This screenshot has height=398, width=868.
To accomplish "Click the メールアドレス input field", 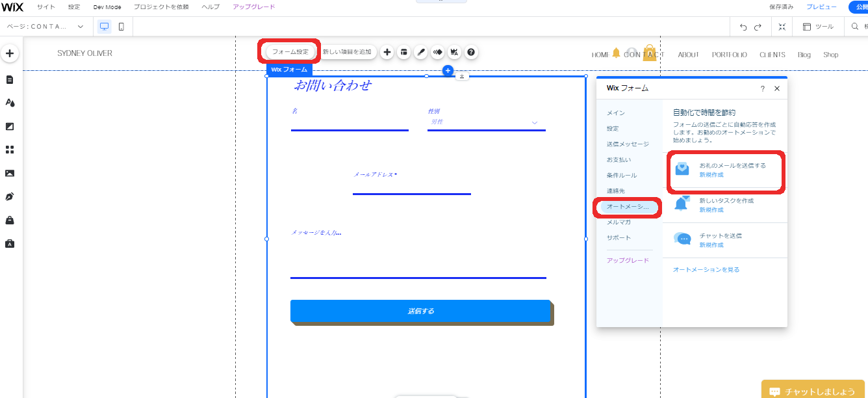I will tap(411, 187).
